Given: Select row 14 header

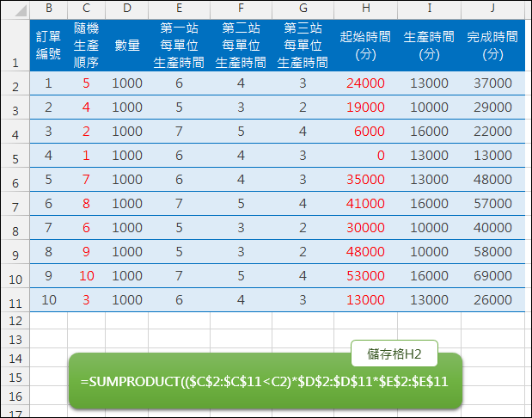Looking at the screenshot, I should tap(15, 358).
